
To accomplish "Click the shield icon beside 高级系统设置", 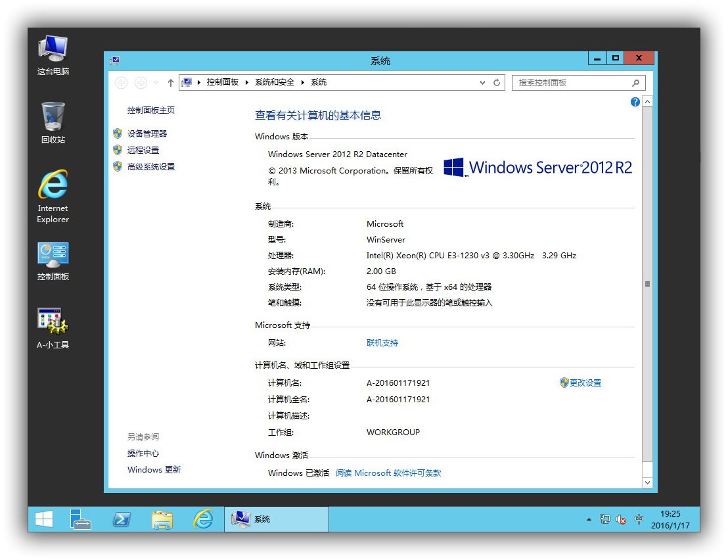I will click(118, 166).
